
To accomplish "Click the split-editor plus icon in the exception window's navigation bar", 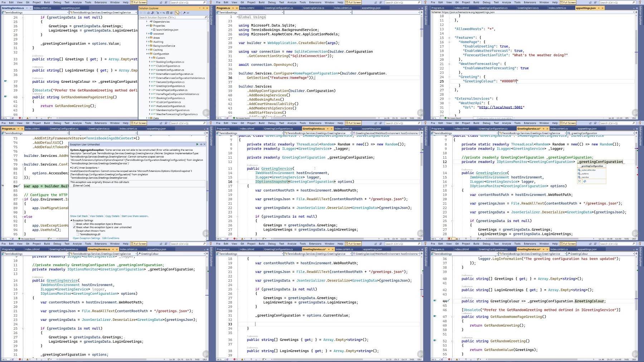I will pos(207,132).
